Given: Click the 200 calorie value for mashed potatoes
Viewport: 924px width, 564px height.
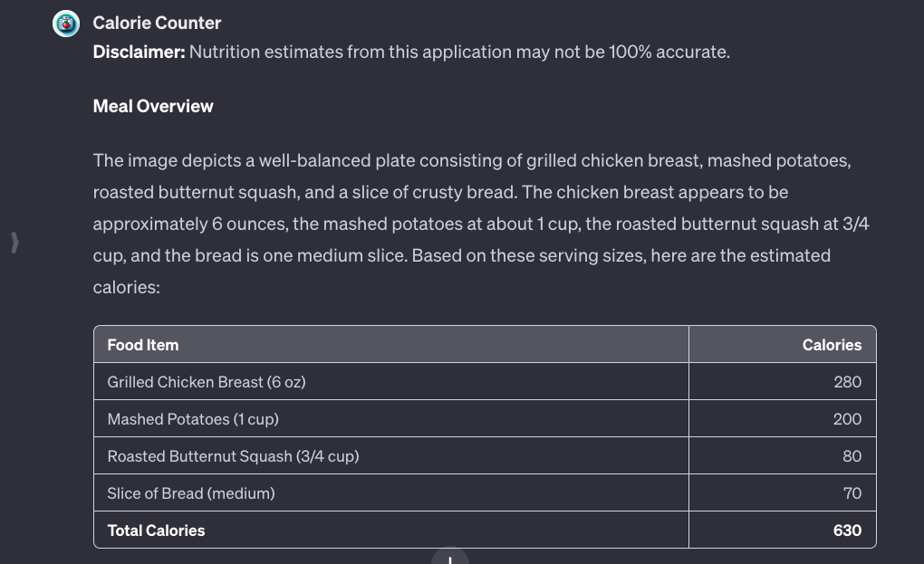Looking at the screenshot, I should coord(847,419).
